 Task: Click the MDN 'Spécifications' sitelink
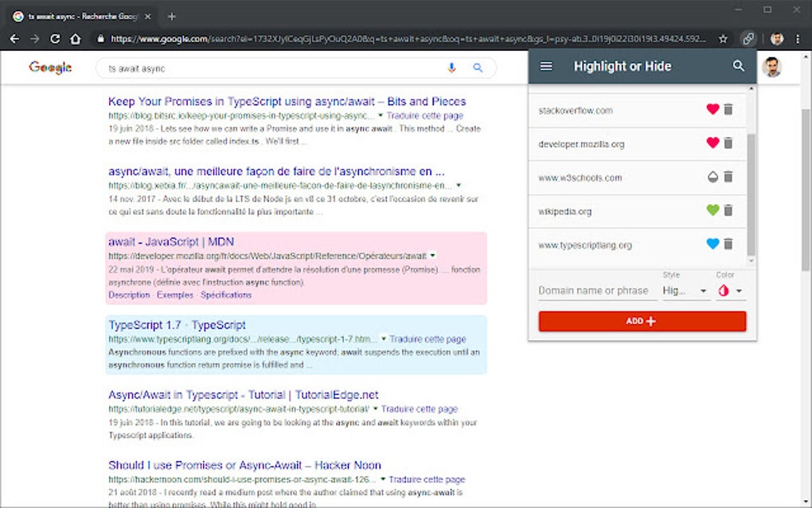point(226,295)
